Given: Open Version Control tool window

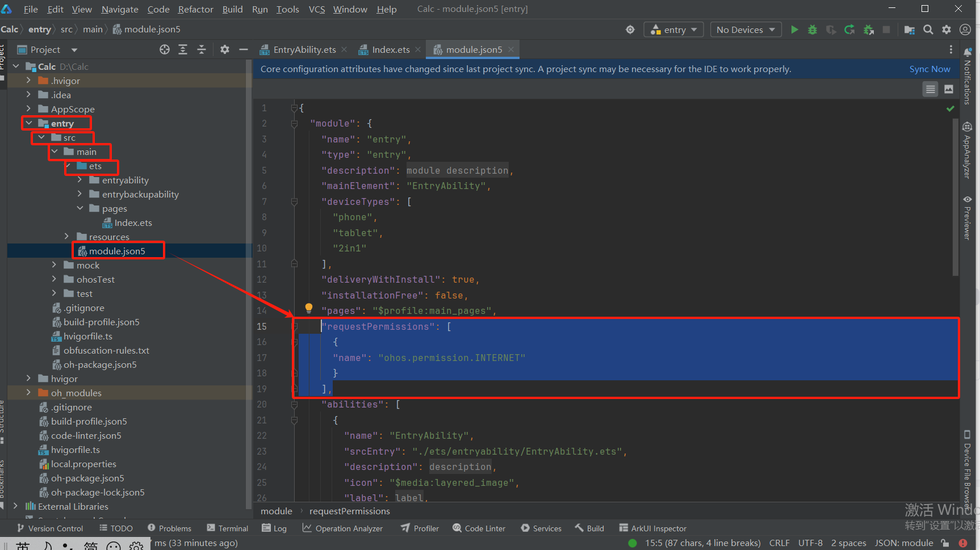Looking at the screenshot, I should click(x=49, y=528).
